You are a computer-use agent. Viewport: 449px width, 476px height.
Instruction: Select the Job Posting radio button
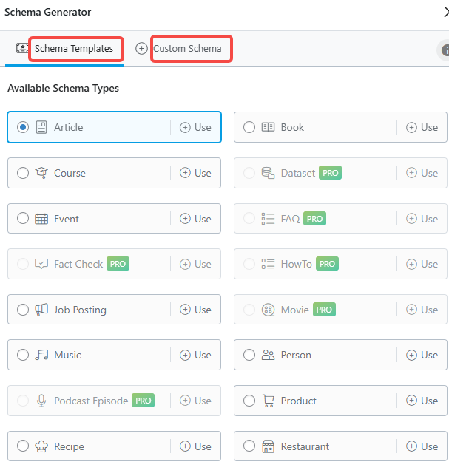click(23, 310)
